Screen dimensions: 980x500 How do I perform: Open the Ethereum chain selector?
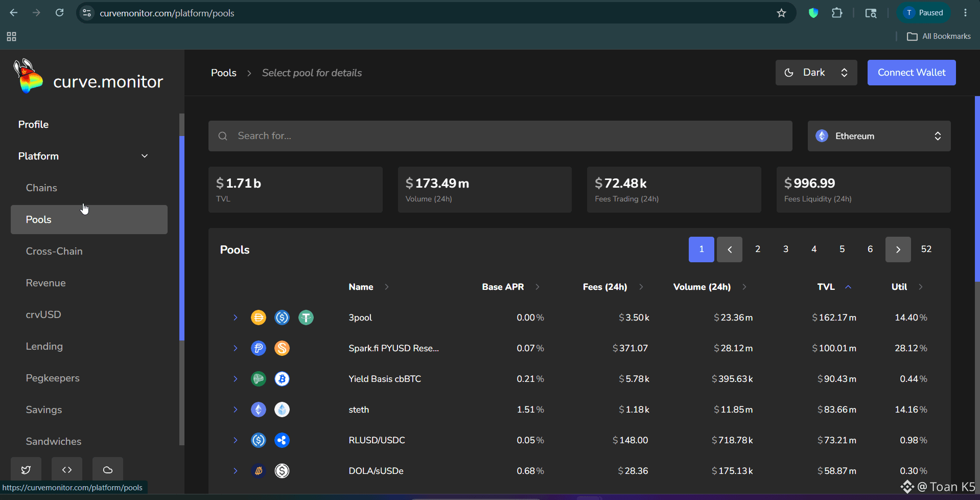pos(879,136)
